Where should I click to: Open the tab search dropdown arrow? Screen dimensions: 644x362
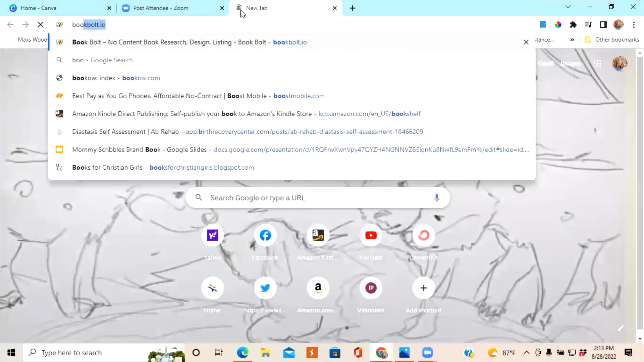(568, 7)
